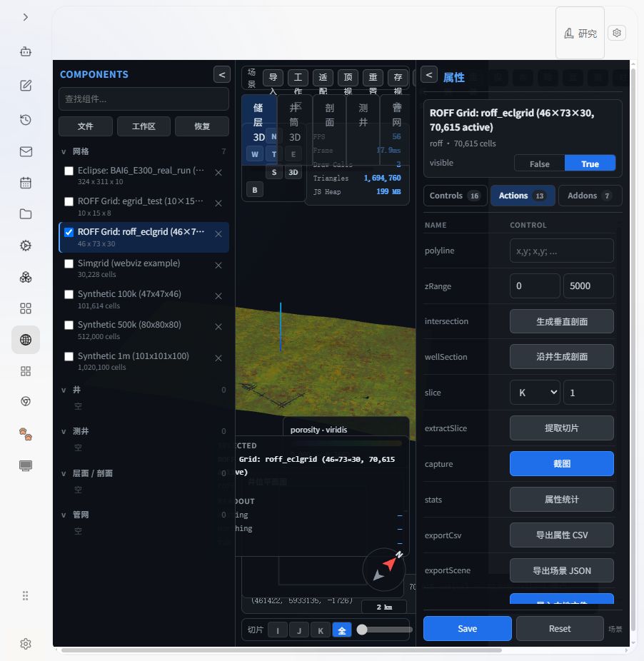Click the polyline x,y input field
The height and width of the screenshot is (661, 644).
pyautogui.click(x=561, y=251)
